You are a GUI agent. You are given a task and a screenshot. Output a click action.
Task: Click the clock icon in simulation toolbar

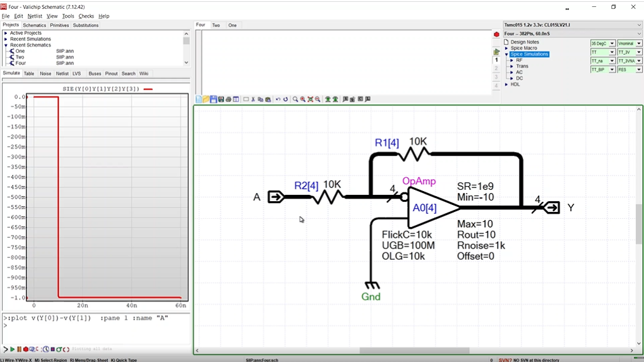pos(45,349)
